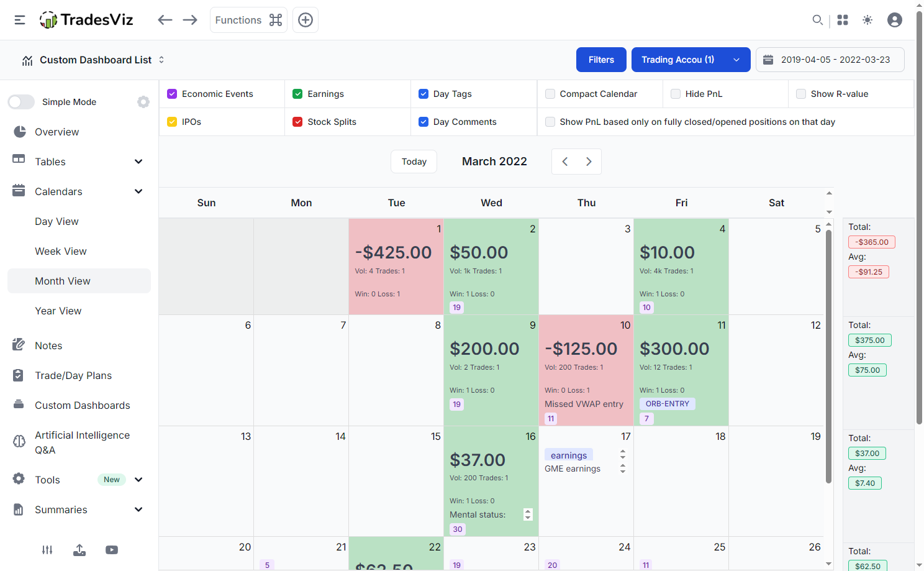Uncheck the Economic Events checkbox
The image size is (924, 571).
pyautogui.click(x=172, y=93)
